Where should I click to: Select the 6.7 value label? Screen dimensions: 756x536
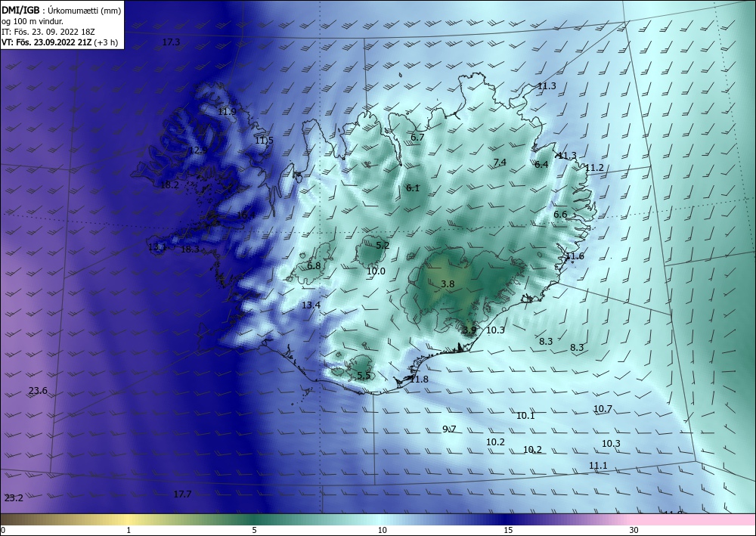tap(417, 138)
